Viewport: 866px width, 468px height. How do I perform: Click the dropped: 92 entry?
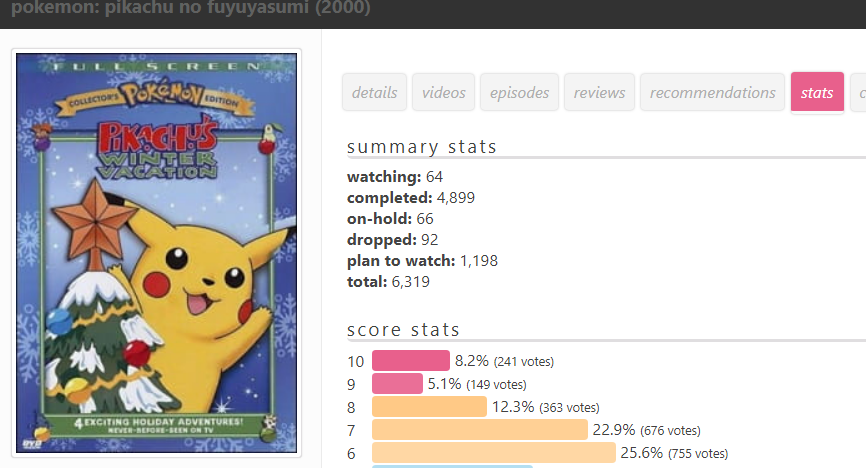392,240
